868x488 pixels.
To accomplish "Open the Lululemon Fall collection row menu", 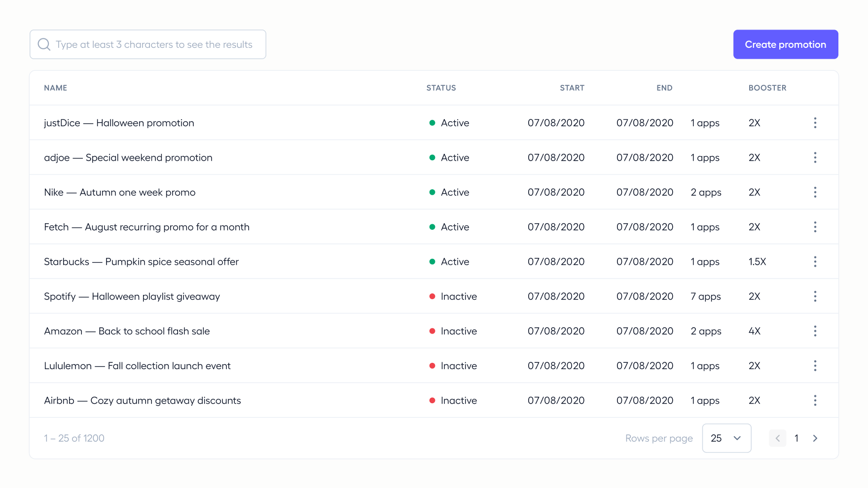I will point(815,366).
